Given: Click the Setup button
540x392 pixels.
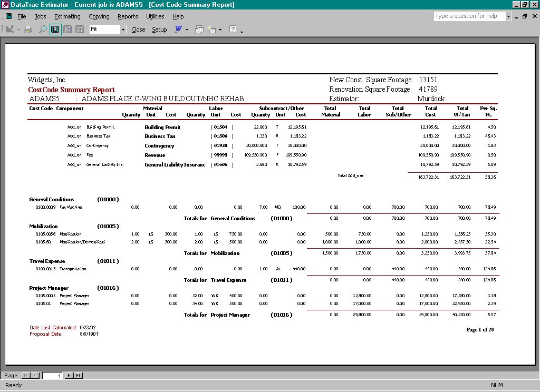Looking at the screenshot, I should [159, 30].
